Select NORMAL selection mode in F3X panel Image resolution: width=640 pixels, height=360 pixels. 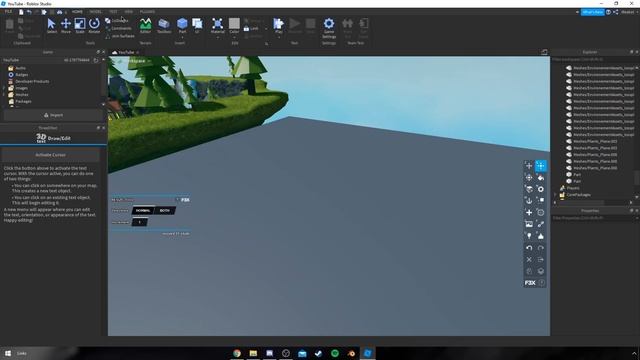point(143,211)
